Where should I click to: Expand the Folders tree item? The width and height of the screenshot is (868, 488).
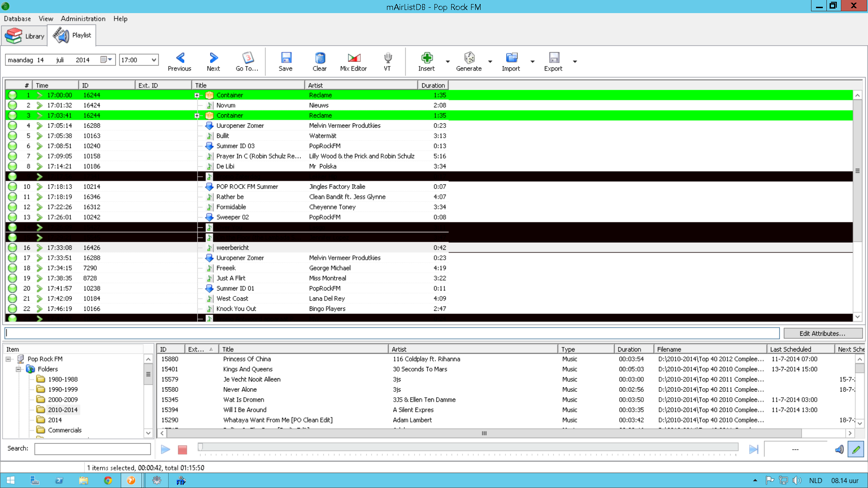[19, 369]
